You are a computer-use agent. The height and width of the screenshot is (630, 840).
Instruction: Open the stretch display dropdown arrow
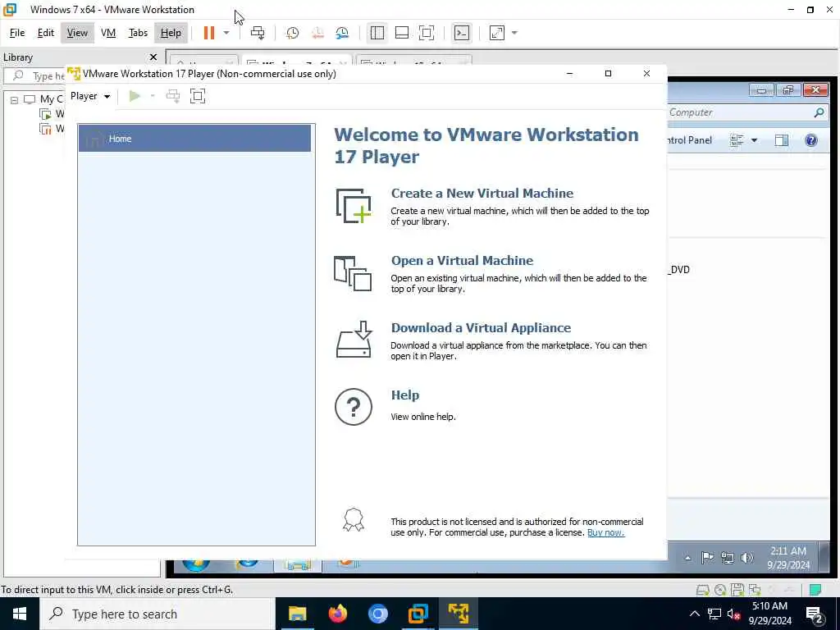(515, 33)
